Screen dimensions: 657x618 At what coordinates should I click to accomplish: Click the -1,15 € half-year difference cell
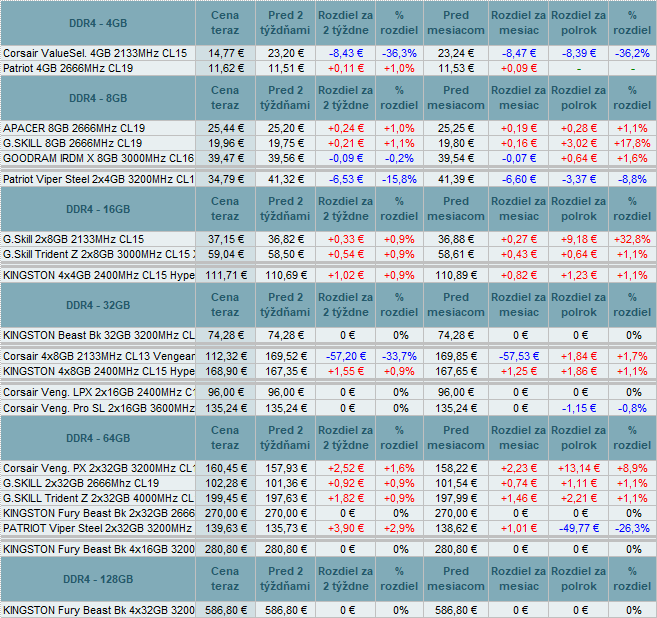(x=579, y=408)
